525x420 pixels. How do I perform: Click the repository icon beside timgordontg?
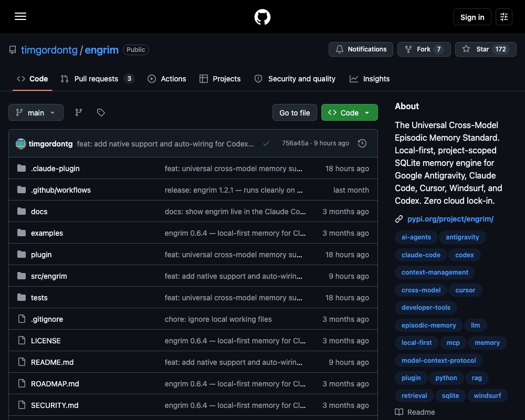(13, 50)
